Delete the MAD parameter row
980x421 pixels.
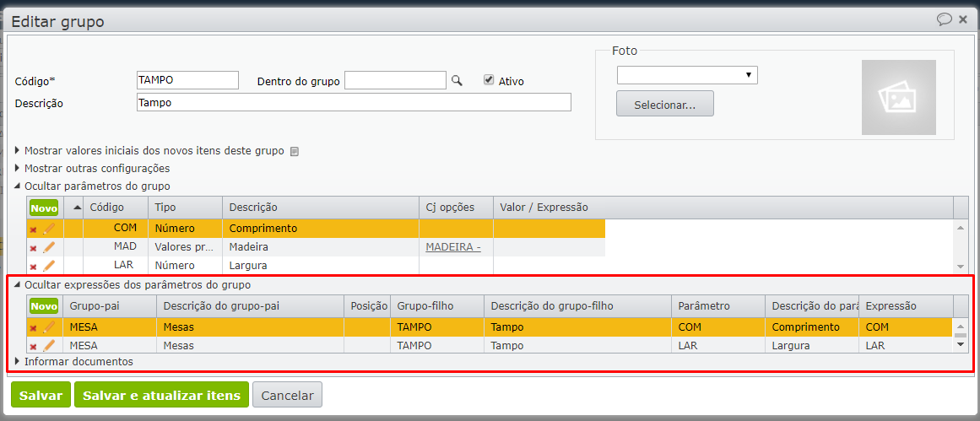(x=33, y=248)
